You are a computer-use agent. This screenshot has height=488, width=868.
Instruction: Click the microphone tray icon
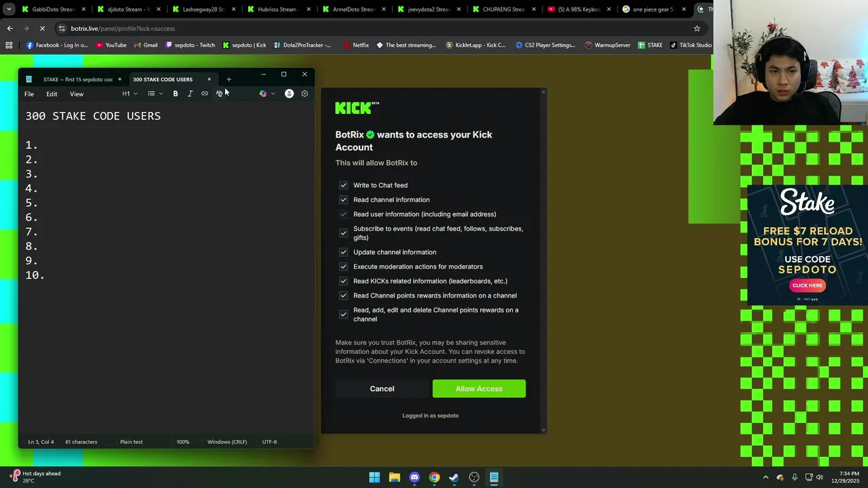coord(794,477)
